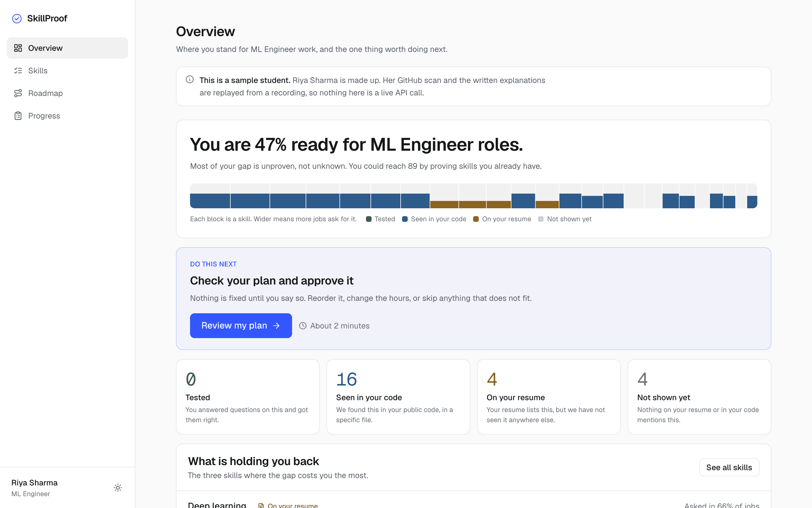Click the DO THIS NEXT label
The width and height of the screenshot is (812, 508).
click(213, 264)
